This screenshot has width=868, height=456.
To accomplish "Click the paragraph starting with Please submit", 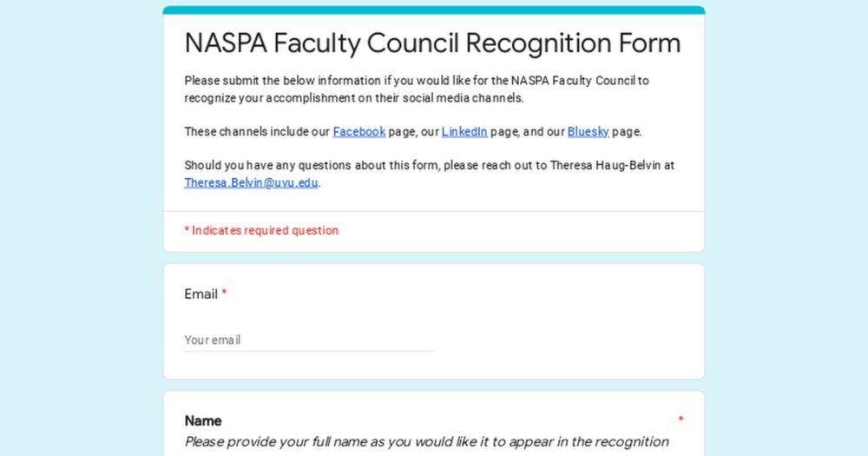I will (347, 81).
